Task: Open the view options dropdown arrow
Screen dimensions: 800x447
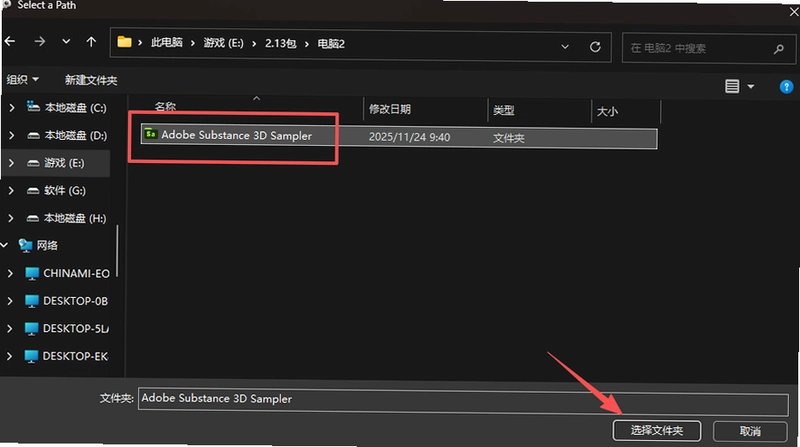Action: (x=751, y=87)
